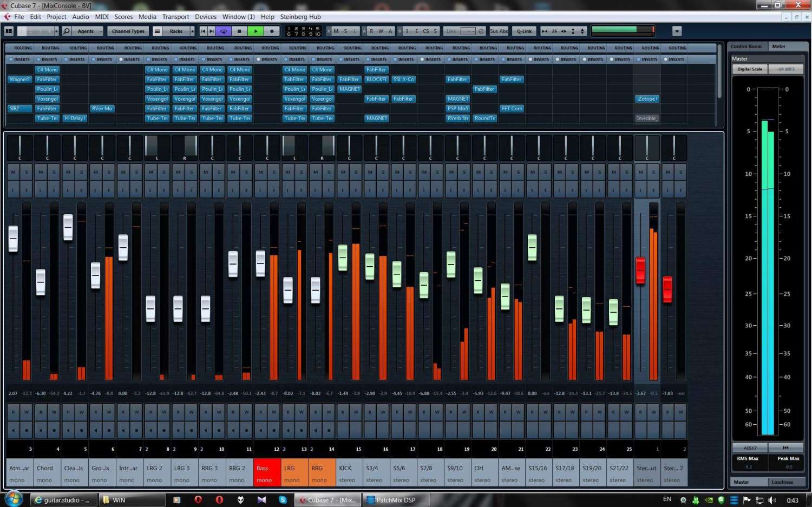The image size is (812, 507).
Task: Expand Routing on the first channel
Action: 19,48
